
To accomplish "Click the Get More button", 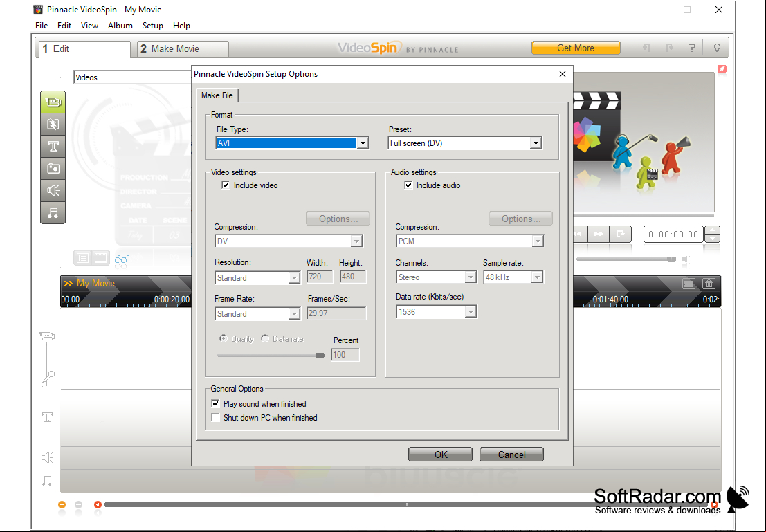I will (x=576, y=48).
